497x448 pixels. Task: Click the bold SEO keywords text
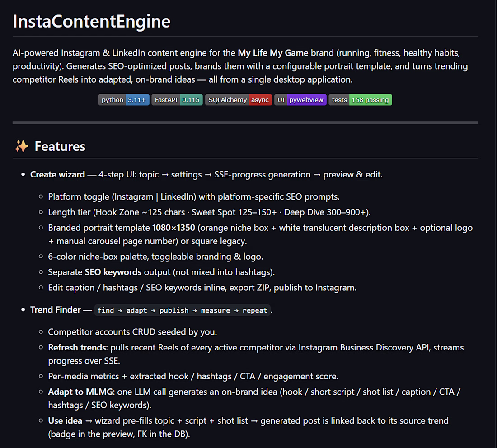tap(113, 272)
